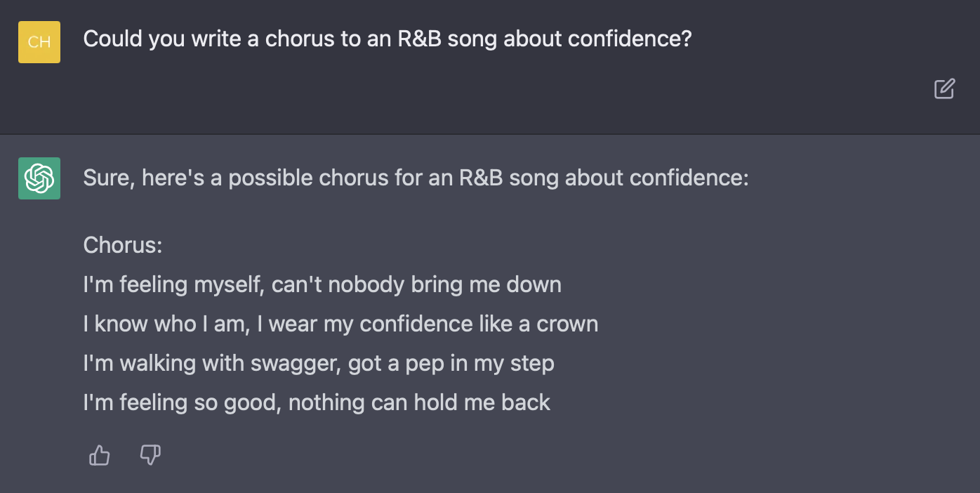The height and width of the screenshot is (493, 980).
Task: Click the 'I'm walking with swagger' lyric line
Action: tap(319, 363)
